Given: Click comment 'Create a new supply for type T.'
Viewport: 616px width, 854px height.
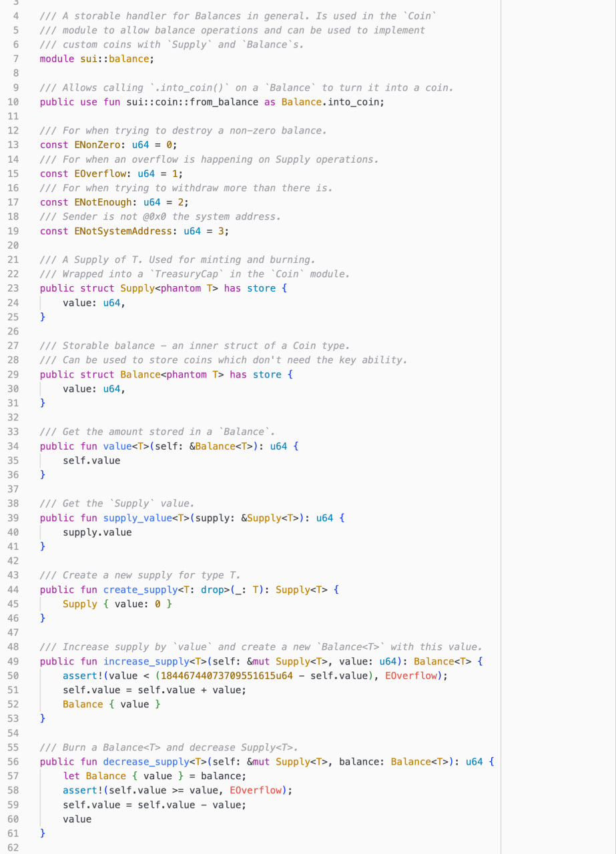Looking at the screenshot, I should 140,575.
